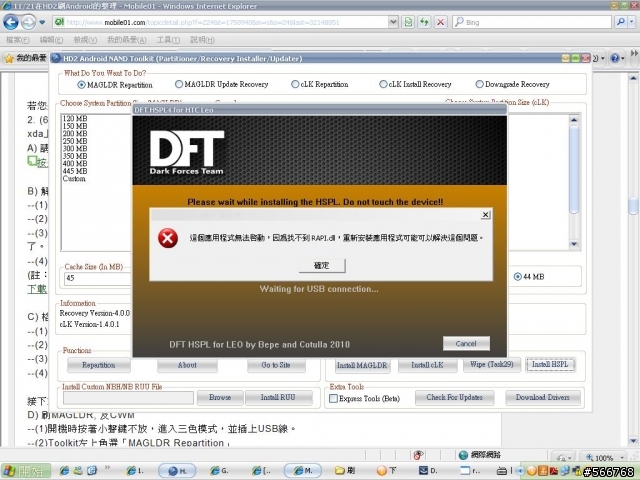Open the 編輯(E) menu
Viewport: 640px width, 480px height.
coord(51,40)
